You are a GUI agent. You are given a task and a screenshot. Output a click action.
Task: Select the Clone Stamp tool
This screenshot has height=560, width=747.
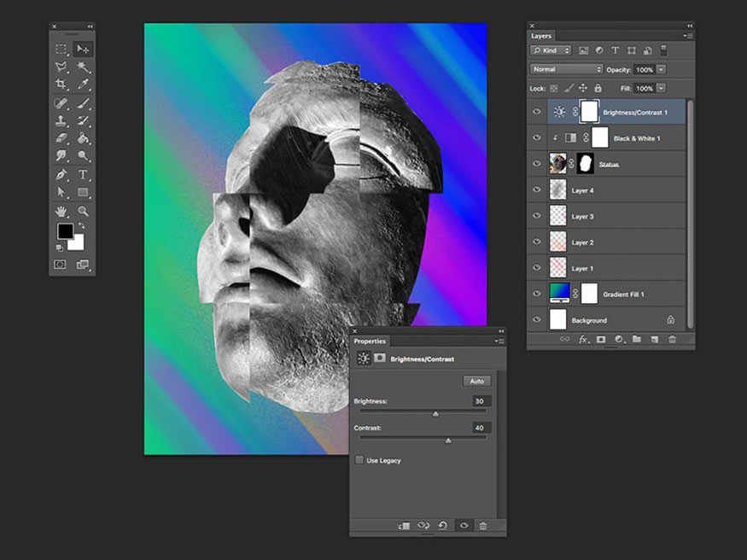61,121
